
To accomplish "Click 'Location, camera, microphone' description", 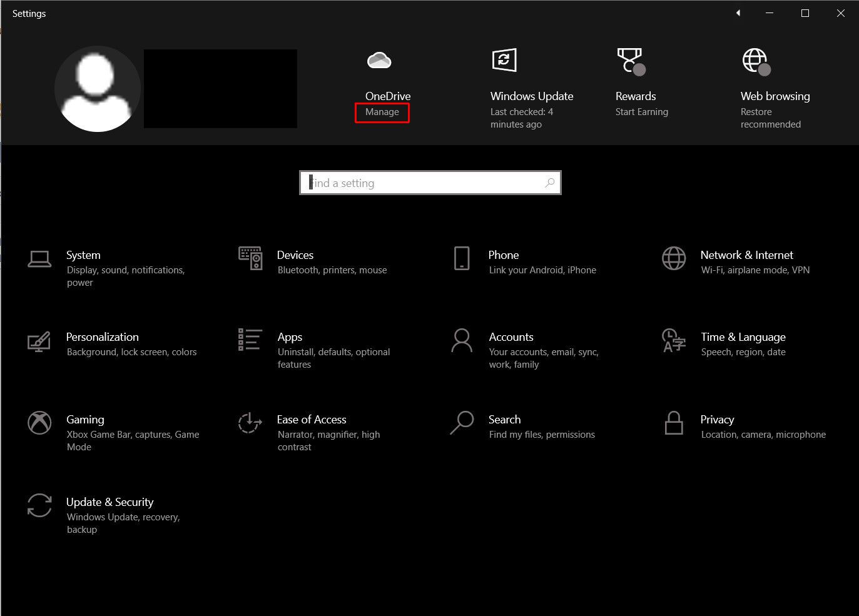I will tap(763, 435).
